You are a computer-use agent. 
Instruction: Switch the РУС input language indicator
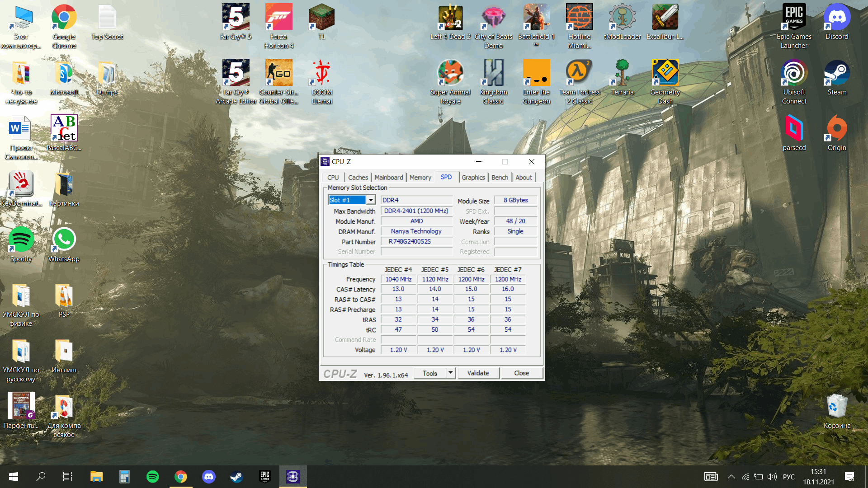click(789, 477)
